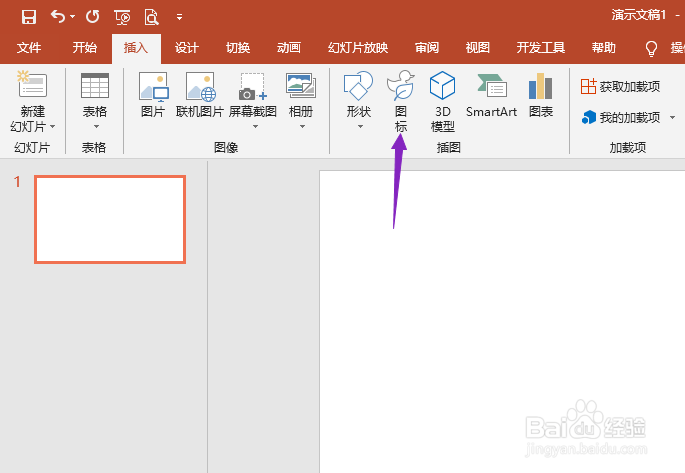The height and width of the screenshot is (473, 685).
Task: Click the 表格 grid icon
Action: (x=95, y=86)
